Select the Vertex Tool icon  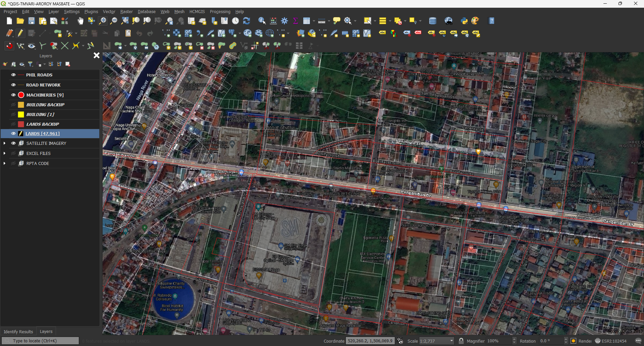(x=69, y=33)
